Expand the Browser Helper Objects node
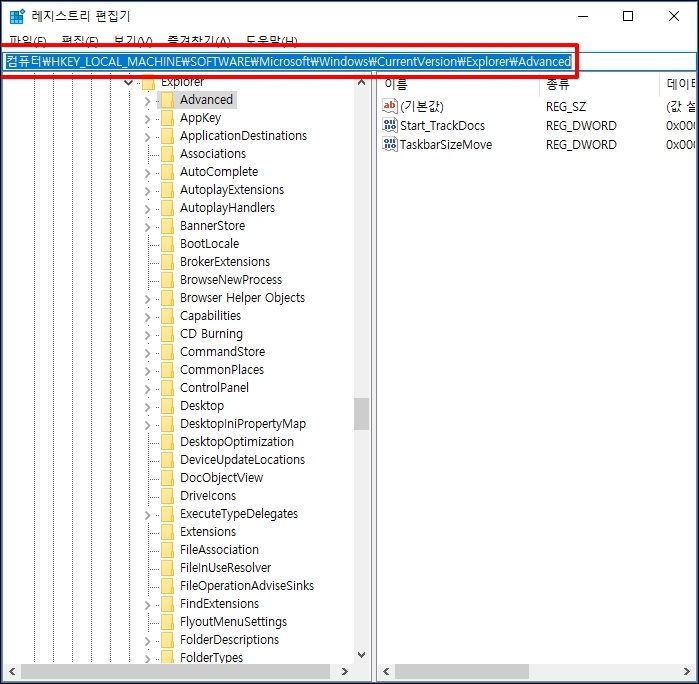The image size is (699, 684). point(148,299)
